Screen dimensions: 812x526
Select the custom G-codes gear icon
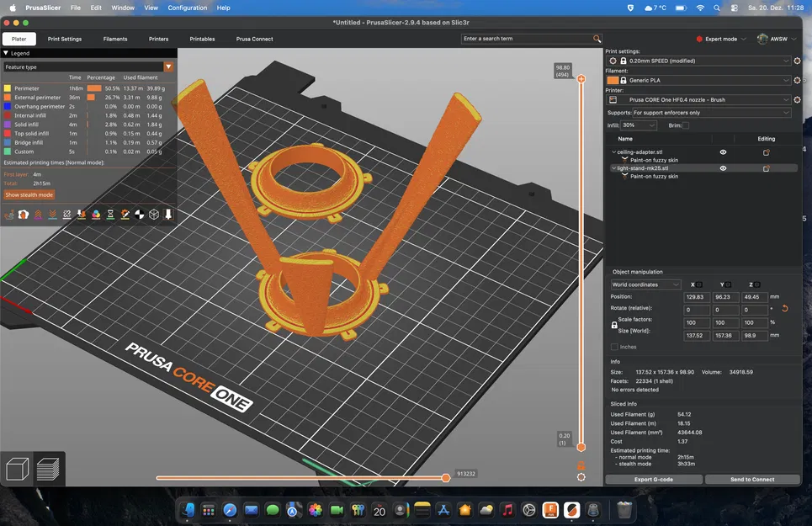pos(125,214)
